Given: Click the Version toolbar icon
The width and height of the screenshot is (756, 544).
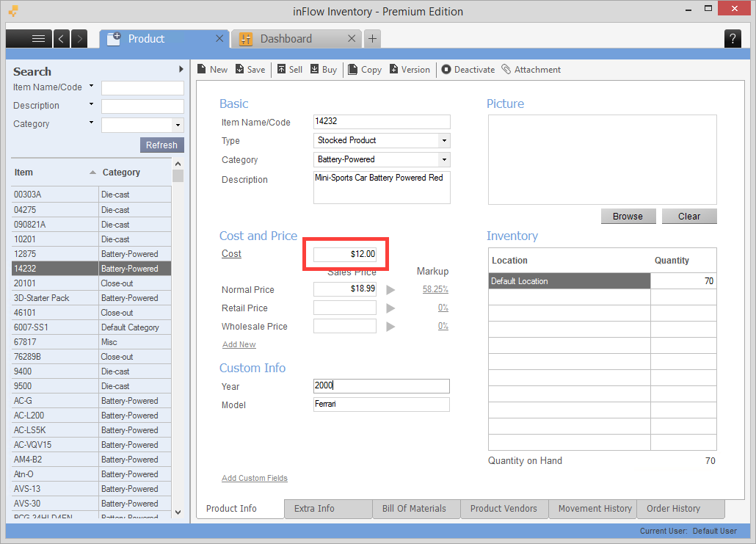Looking at the screenshot, I should (x=394, y=70).
